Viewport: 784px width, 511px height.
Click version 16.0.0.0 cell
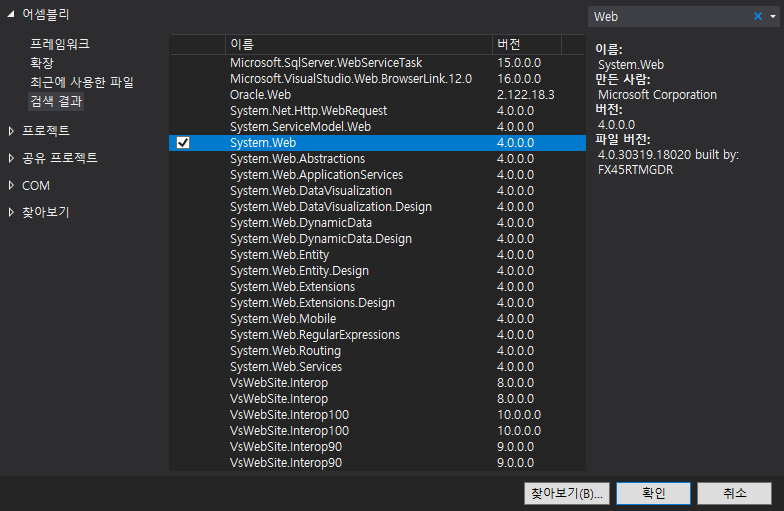click(x=519, y=79)
